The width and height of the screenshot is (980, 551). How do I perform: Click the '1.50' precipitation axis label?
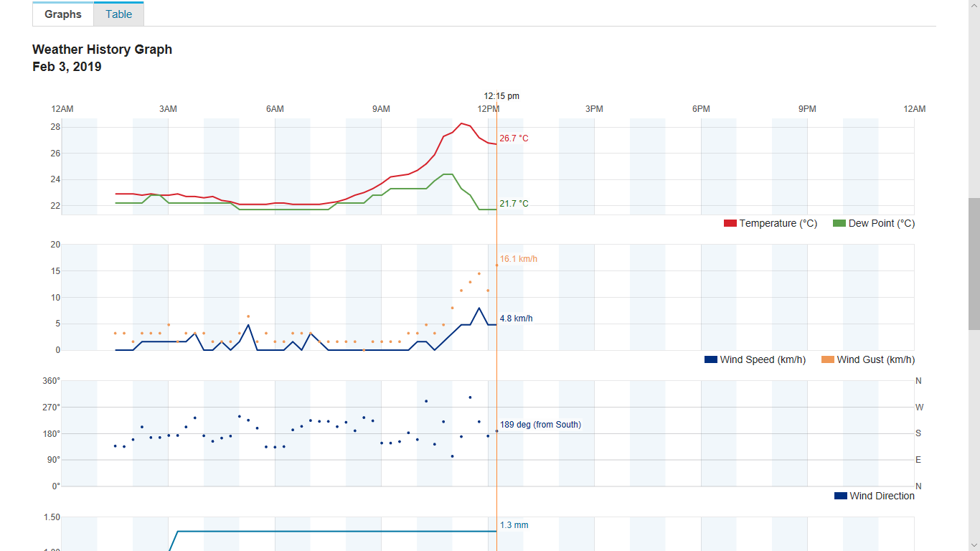coord(52,517)
